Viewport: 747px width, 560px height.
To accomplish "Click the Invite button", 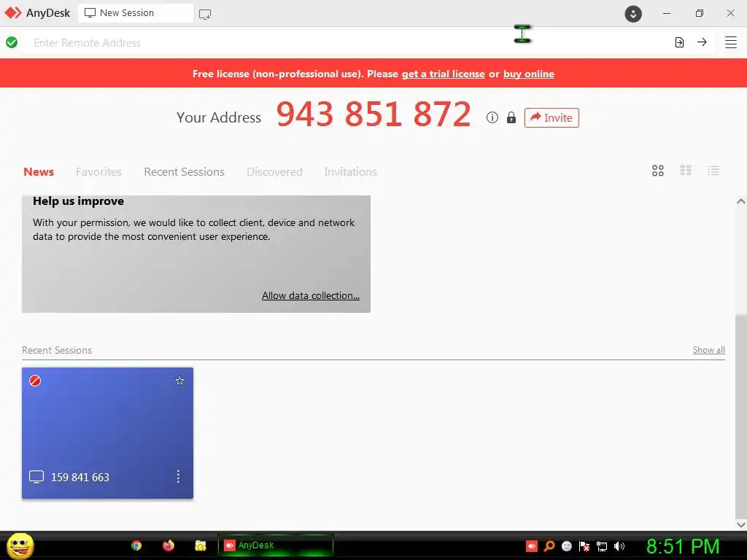I will [x=551, y=117].
